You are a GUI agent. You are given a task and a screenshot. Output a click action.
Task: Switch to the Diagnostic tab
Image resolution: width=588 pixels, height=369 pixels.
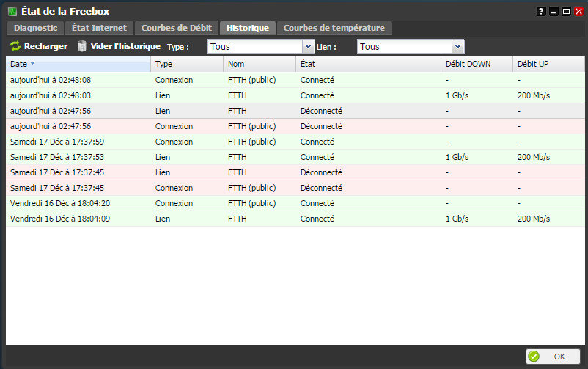36,28
